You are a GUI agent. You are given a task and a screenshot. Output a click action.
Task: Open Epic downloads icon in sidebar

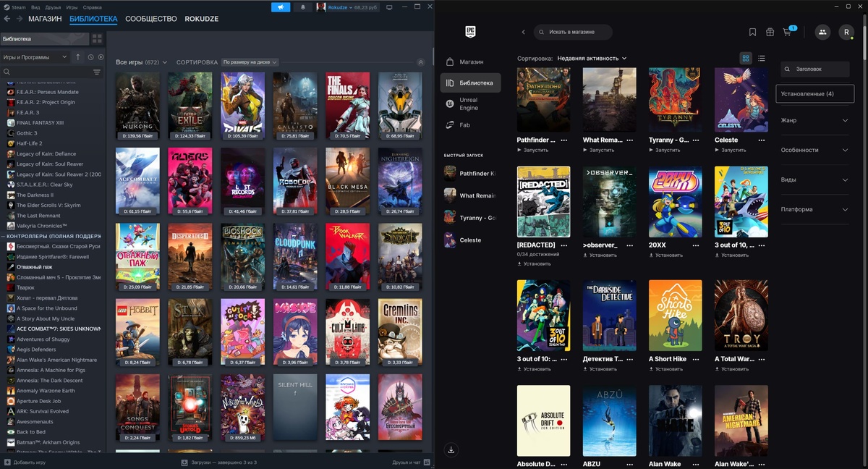[x=451, y=449]
